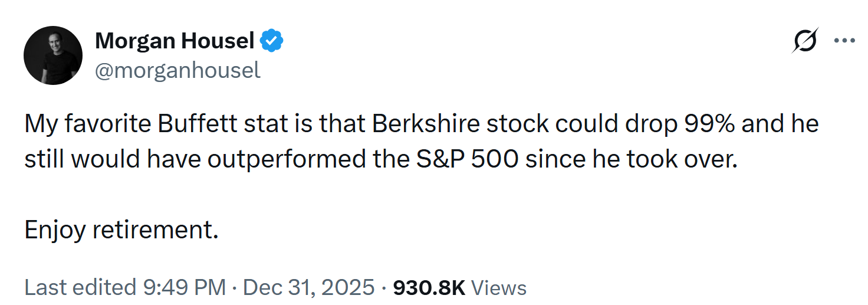Screen dimensions: 868x305
Task: Click the Dec 31, 2025 date
Action: point(308,287)
